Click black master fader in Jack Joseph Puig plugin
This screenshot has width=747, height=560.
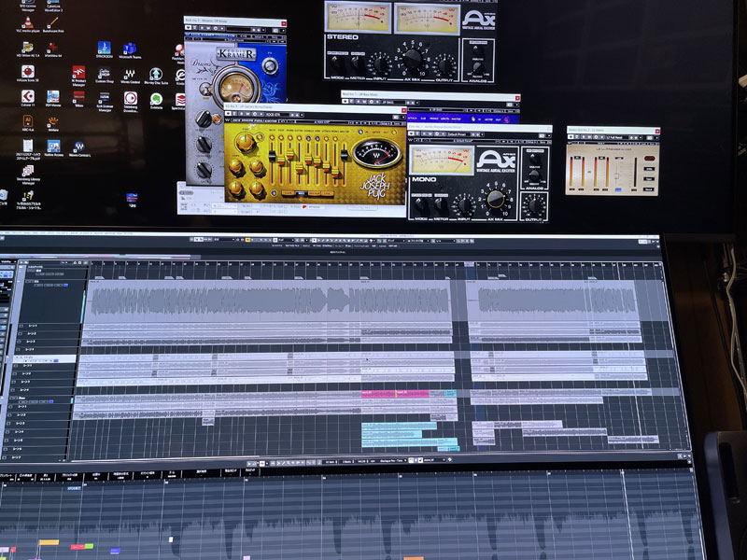click(x=344, y=155)
